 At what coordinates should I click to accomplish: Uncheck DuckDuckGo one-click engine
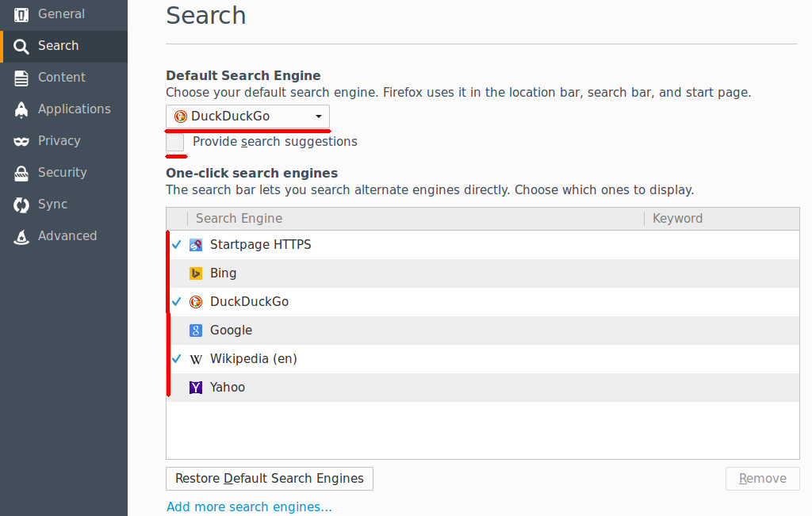coord(177,302)
